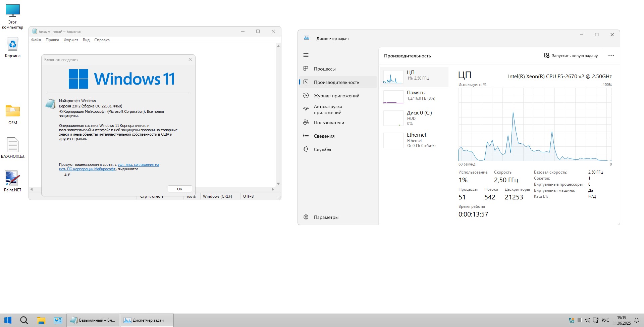Select Paint.NET shortcut on desktop
This screenshot has width=644, height=327.
[13, 181]
